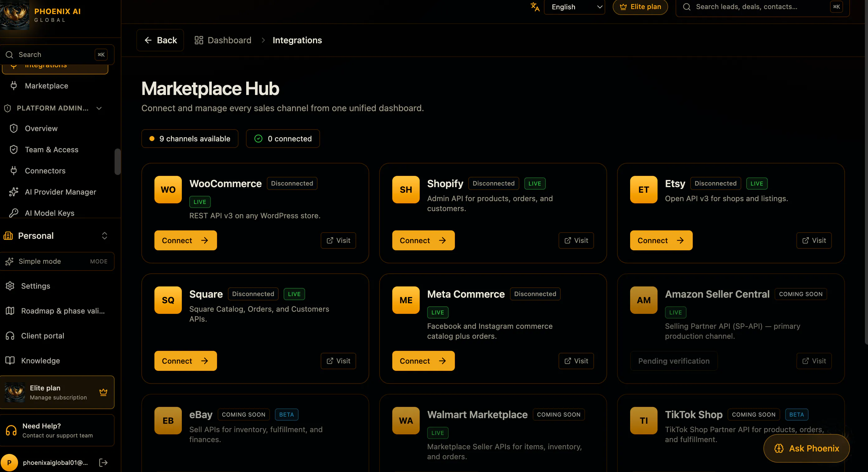The image size is (868, 472).
Task: Click the search leads, deals, contacts field
Action: [762, 7]
